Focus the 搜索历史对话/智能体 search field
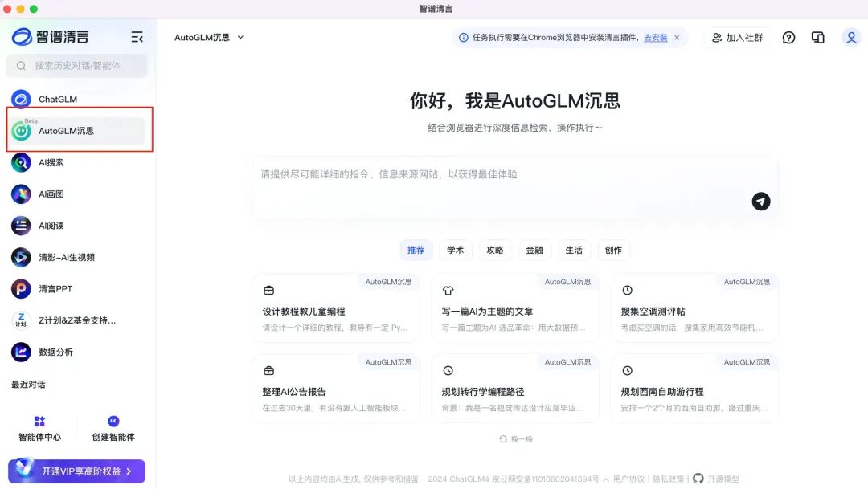The image size is (868, 489). (77, 66)
